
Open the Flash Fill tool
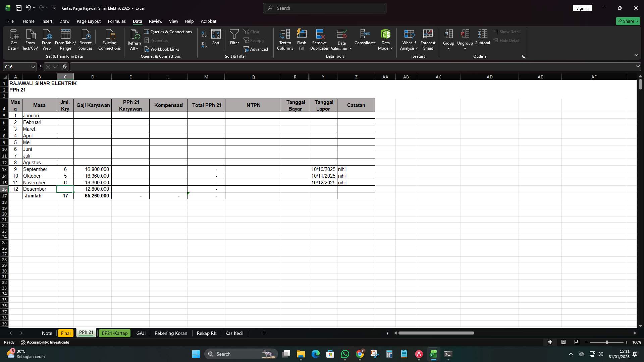pos(302,39)
